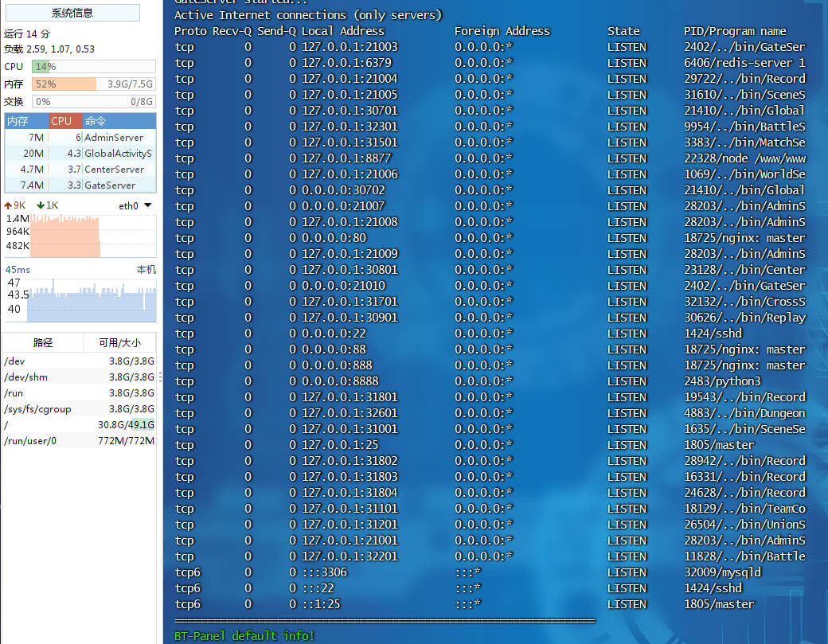Click the :::3306 local address
Screen dimensions: 828x644
click(x=324, y=572)
